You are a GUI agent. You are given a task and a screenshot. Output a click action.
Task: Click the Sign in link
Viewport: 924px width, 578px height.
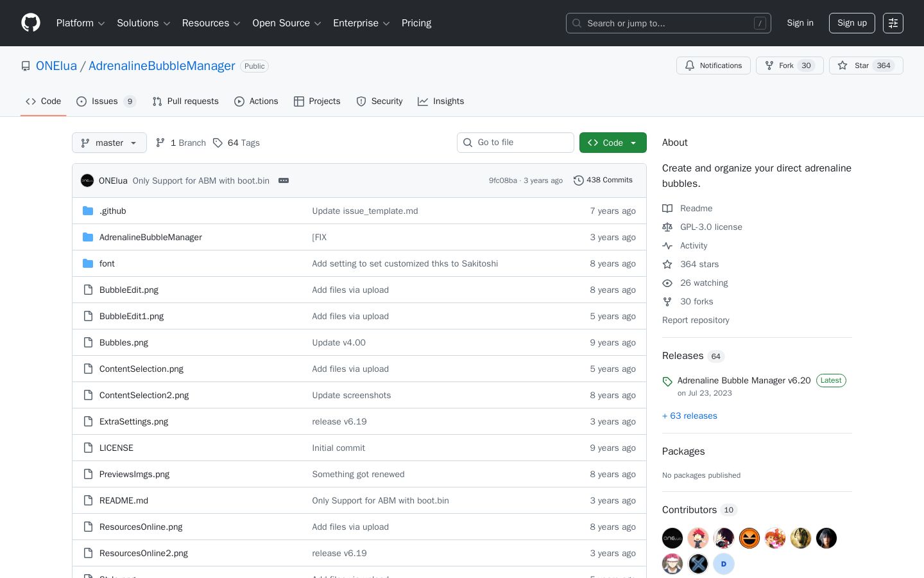(x=800, y=23)
